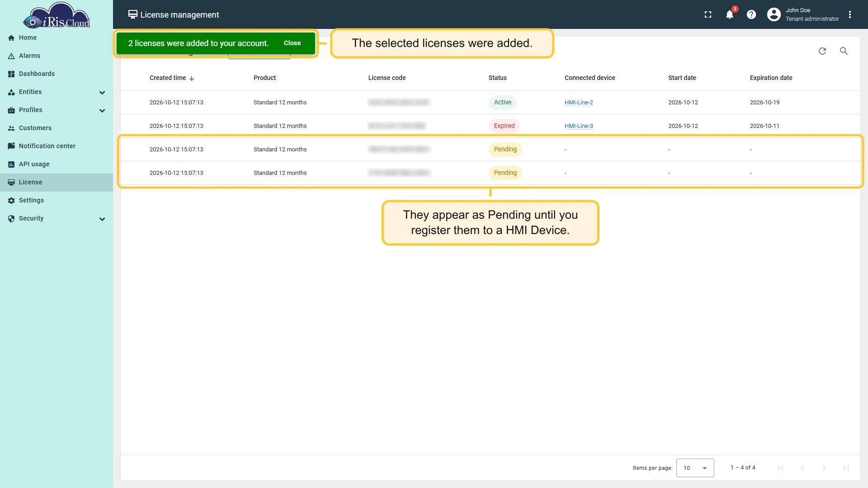Click the License code column header

(387, 78)
